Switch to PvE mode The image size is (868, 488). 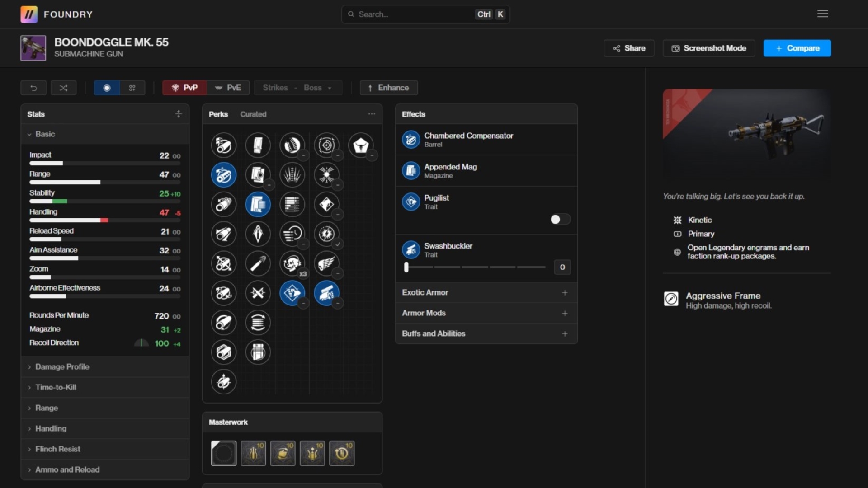pos(228,88)
